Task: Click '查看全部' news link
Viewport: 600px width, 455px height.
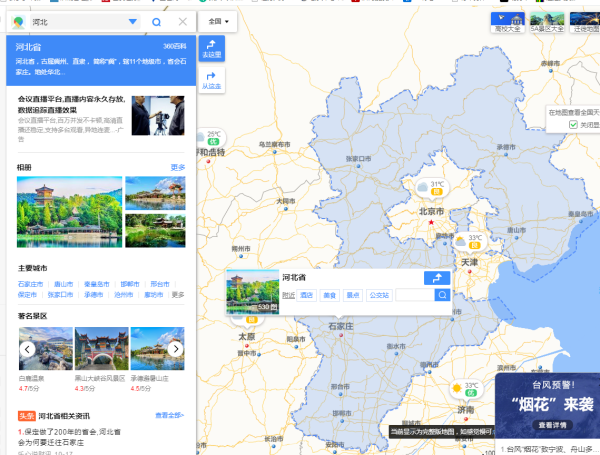Action: coord(169,415)
